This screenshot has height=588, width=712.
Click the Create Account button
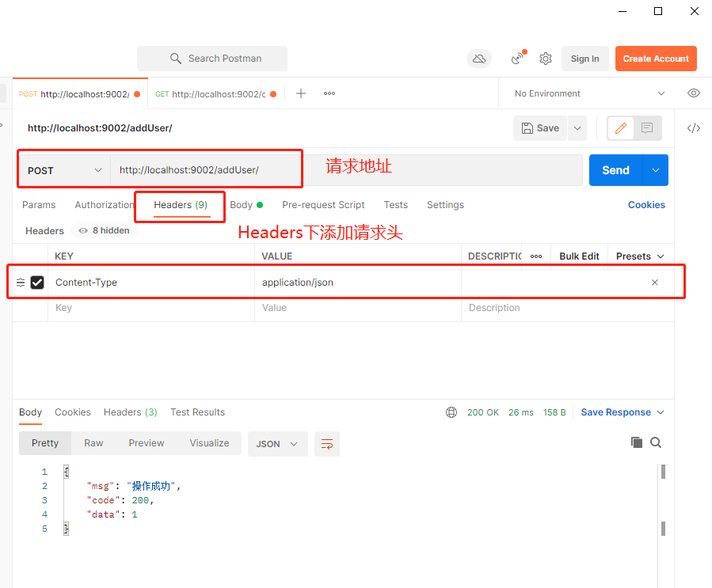point(656,59)
